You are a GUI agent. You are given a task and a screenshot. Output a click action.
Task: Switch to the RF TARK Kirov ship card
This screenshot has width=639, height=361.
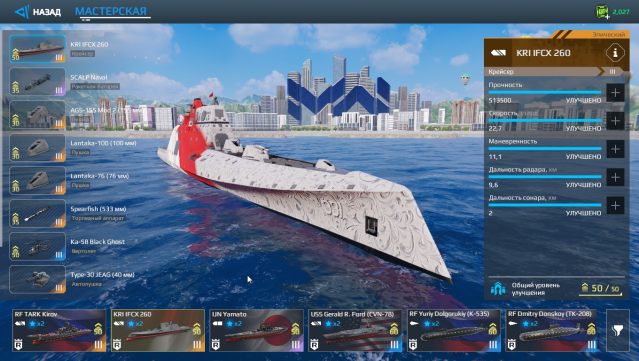tap(59, 330)
